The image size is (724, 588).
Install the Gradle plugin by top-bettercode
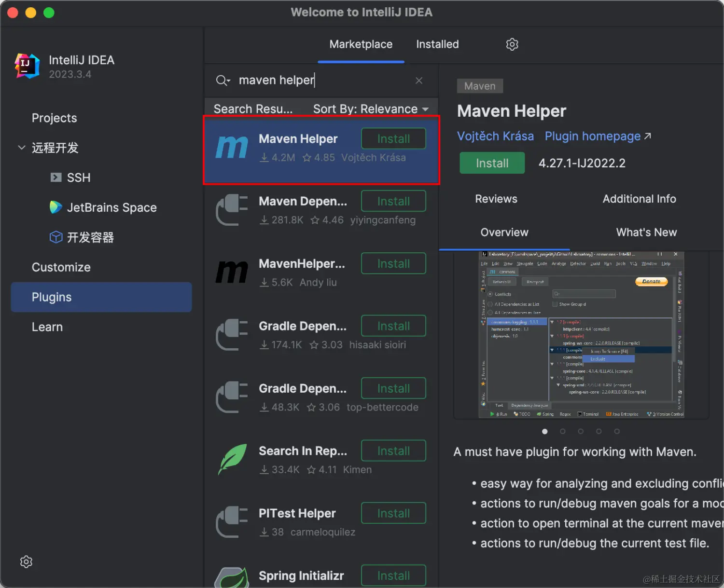[x=394, y=388]
